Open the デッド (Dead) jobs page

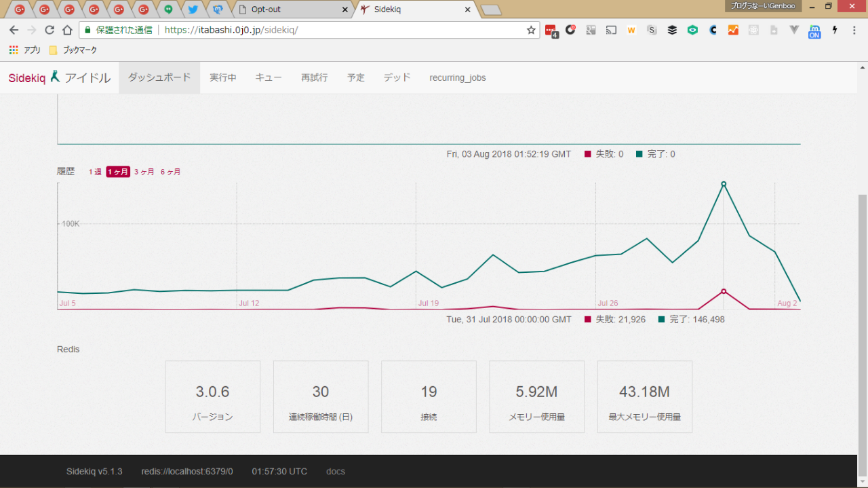[397, 77]
